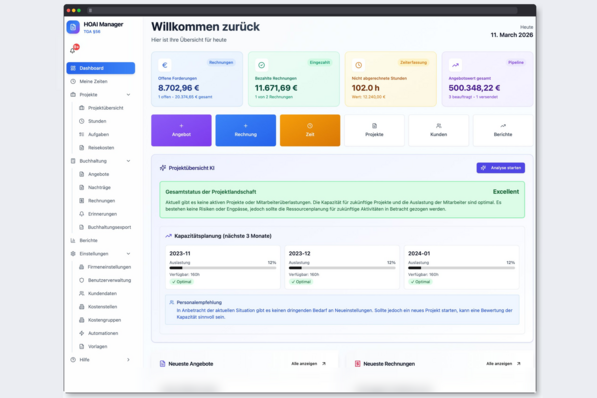Click the Optimal badge under 2023-11

click(182, 282)
